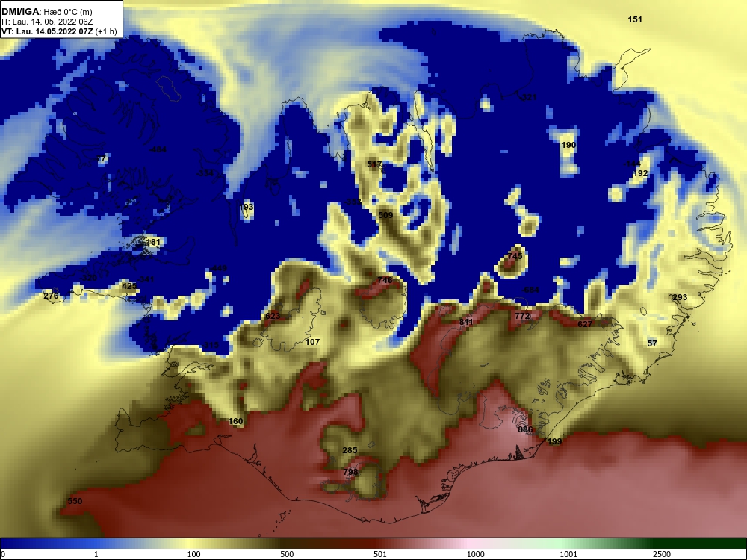Select the map value '160'
Viewport: 747px width, 560px height.
point(235,421)
